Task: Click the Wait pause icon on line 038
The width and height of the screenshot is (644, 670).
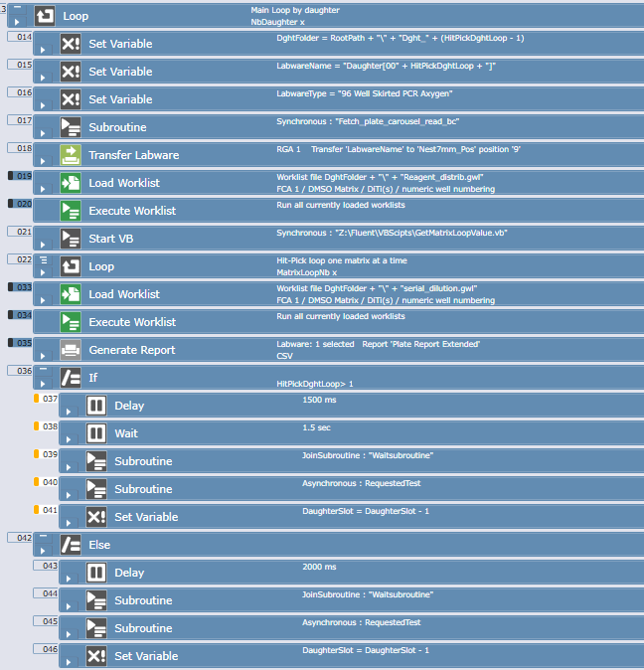Action: [x=96, y=433]
